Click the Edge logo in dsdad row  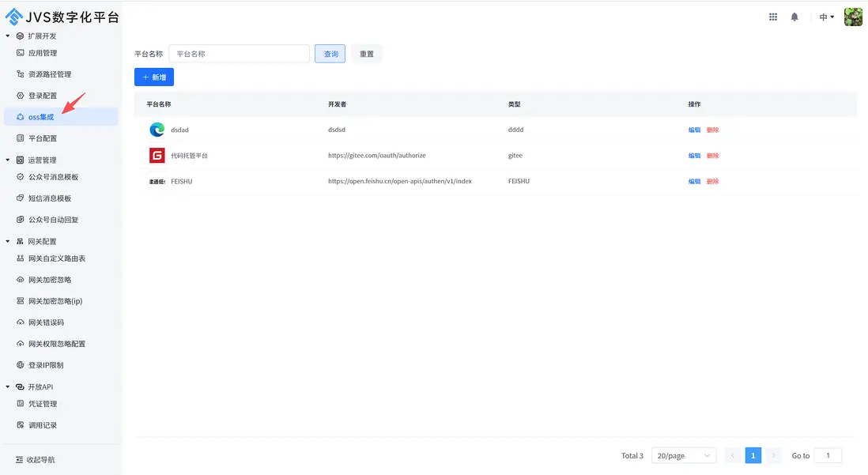pyautogui.click(x=157, y=130)
